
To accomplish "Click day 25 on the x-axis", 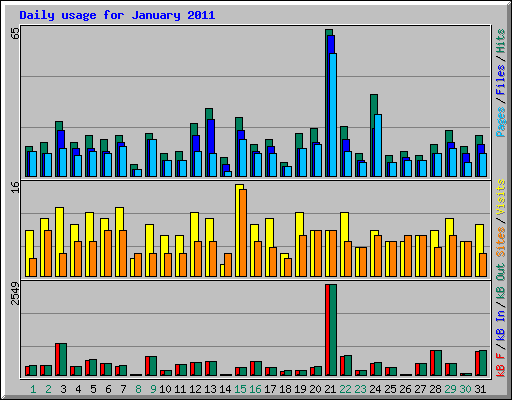I will (x=390, y=389).
